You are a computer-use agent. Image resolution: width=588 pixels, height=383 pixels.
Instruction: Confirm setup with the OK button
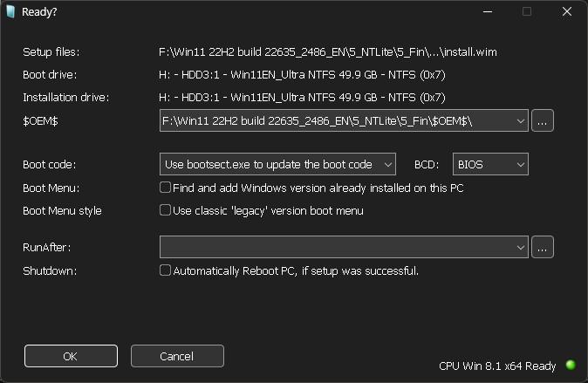point(71,356)
